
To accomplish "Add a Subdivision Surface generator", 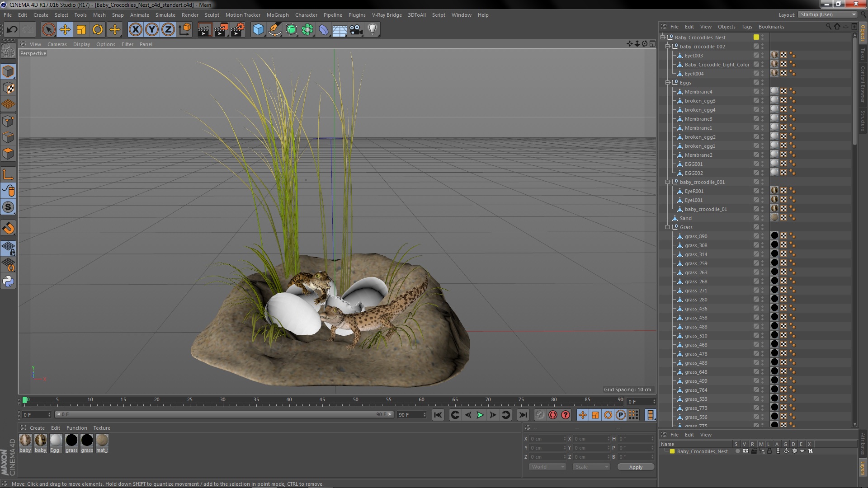I will click(291, 30).
